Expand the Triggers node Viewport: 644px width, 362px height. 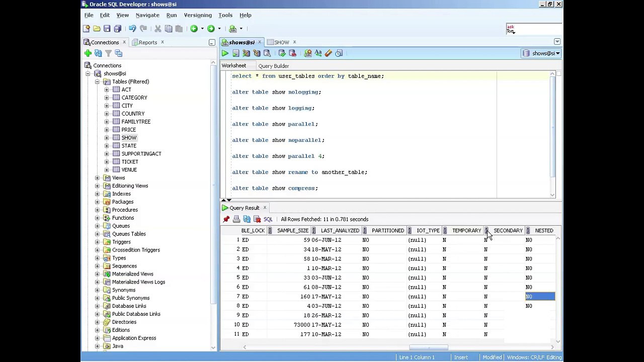(x=97, y=242)
